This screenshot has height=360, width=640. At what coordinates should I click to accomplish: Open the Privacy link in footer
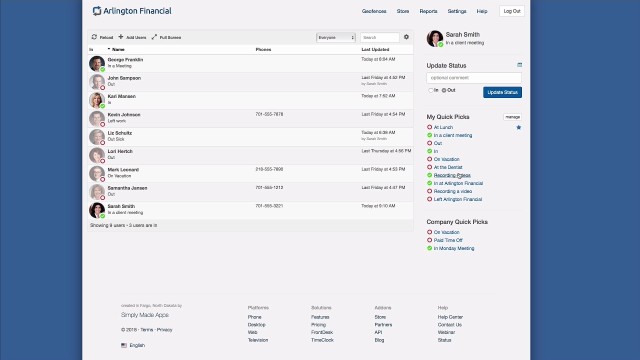164,330
